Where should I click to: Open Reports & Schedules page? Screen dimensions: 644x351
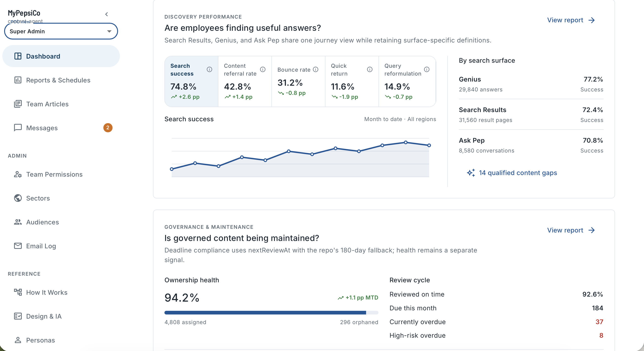coord(61,80)
